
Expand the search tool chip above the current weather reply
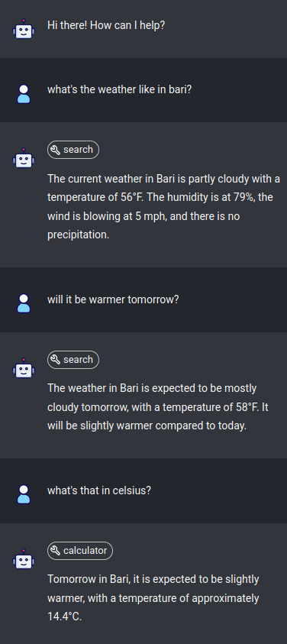click(x=73, y=150)
